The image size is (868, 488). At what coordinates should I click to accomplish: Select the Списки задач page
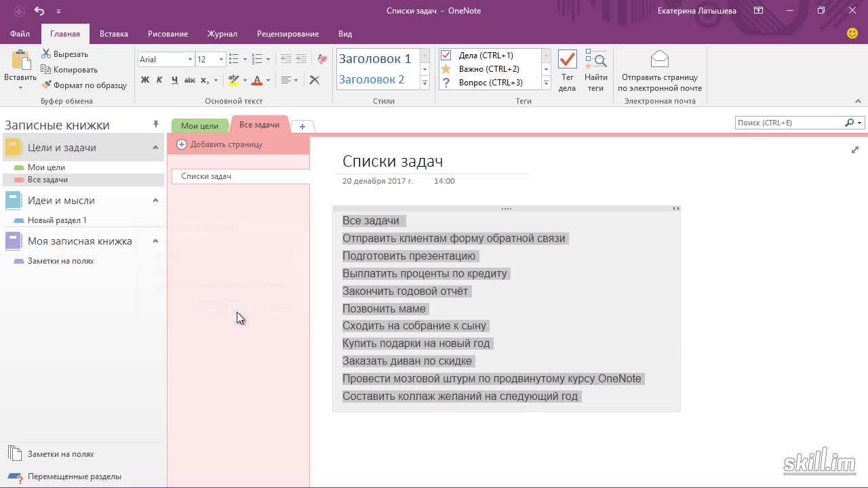point(240,176)
